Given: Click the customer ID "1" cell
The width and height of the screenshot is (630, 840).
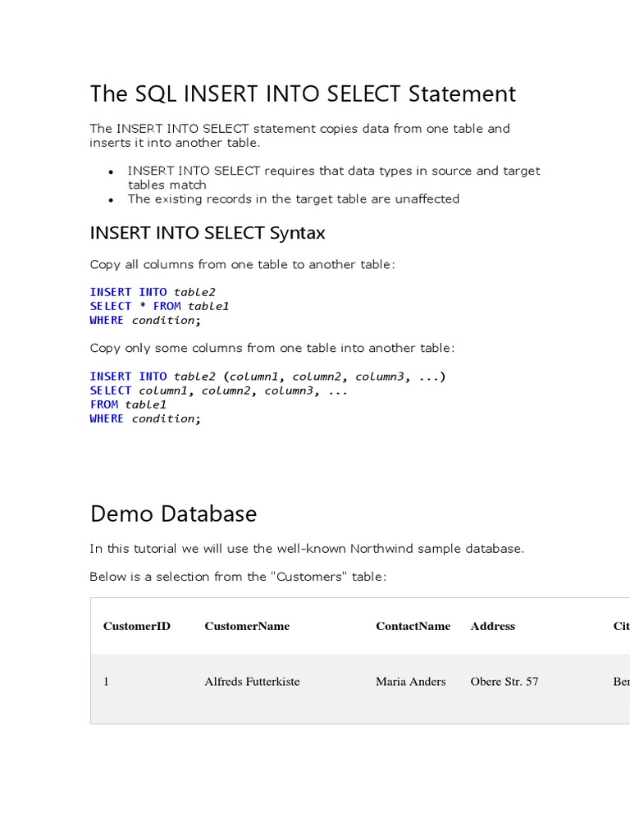Looking at the screenshot, I should click(106, 682).
